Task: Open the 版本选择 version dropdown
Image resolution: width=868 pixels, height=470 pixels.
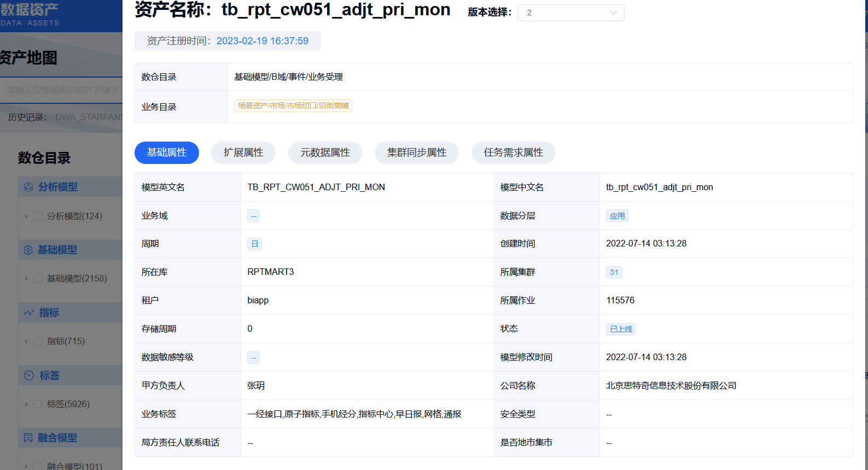Action: click(x=571, y=13)
